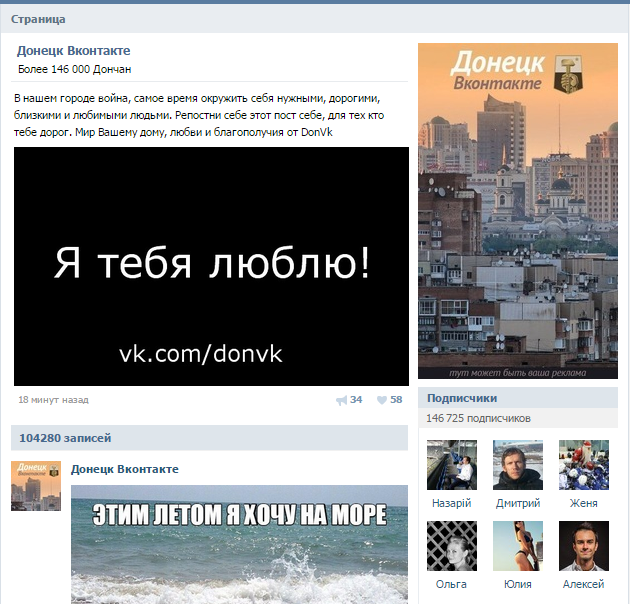This screenshot has width=630, height=604.
Task: Click the name link Алексей
Action: (x=584, y=584)
